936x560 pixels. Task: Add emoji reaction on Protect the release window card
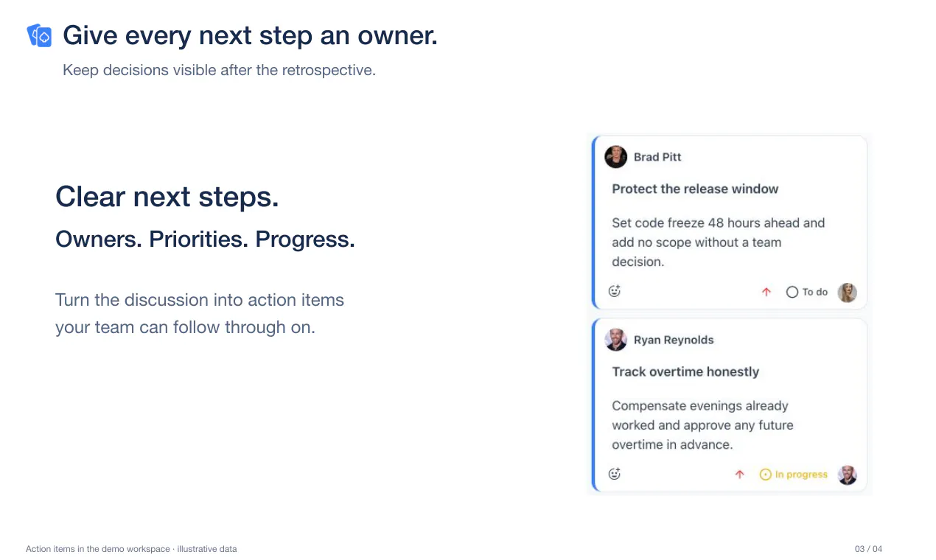point(615,291)
